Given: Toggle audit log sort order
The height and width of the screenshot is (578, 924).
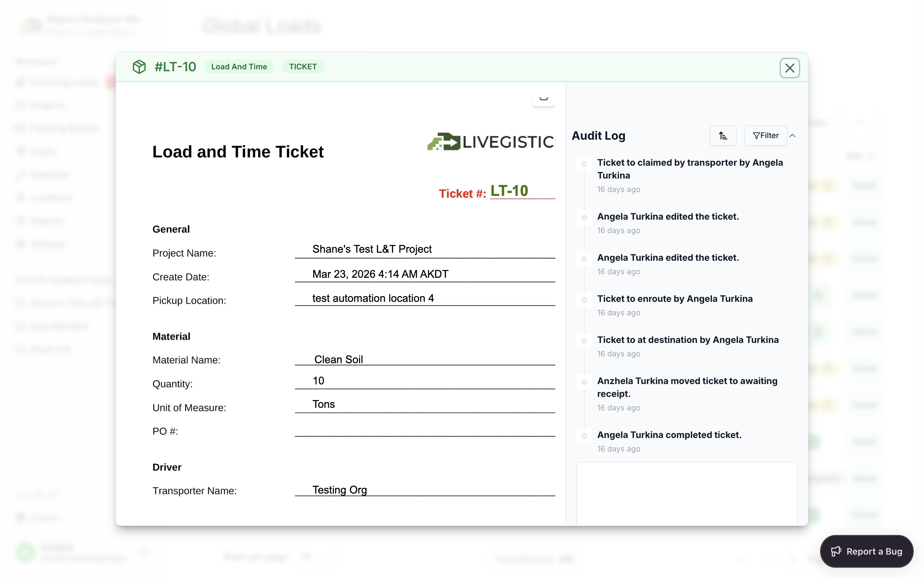Looking at the screenshot, I should (723, 135).
